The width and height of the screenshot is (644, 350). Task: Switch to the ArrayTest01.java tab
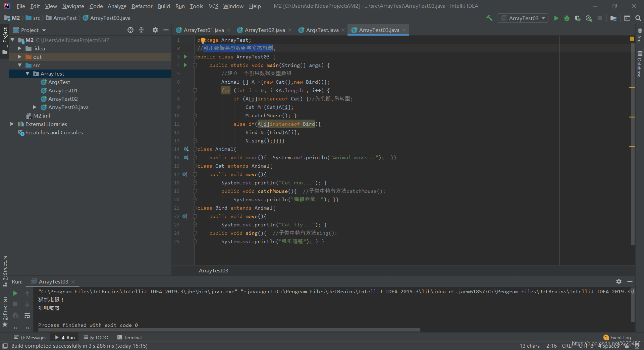point(204,30)
